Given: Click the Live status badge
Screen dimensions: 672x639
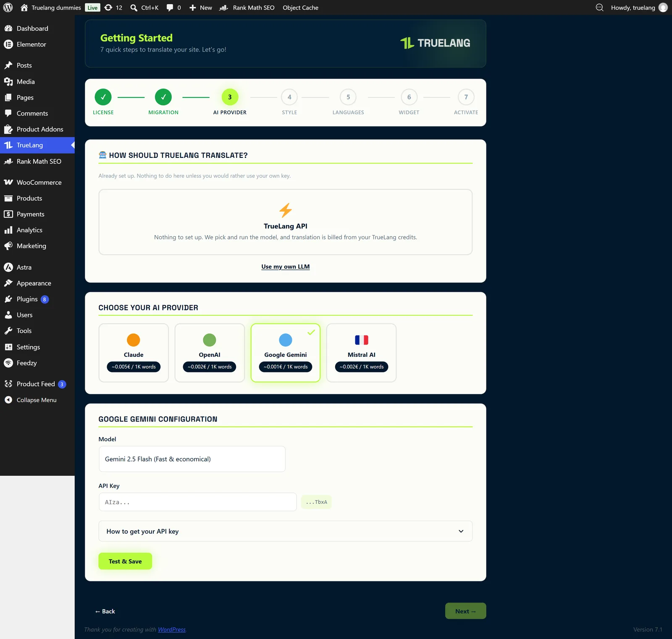Looking at the screenshot, I should click(92, 8).
